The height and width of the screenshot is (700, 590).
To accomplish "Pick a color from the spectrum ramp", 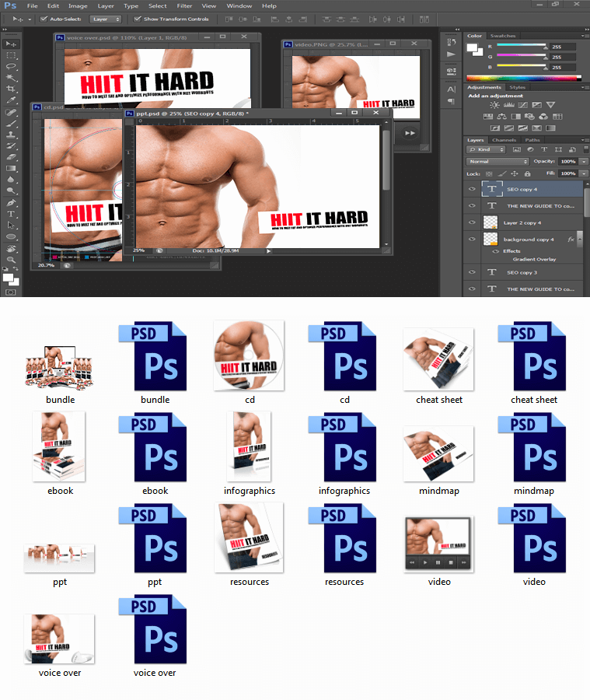I will [523, 78].
